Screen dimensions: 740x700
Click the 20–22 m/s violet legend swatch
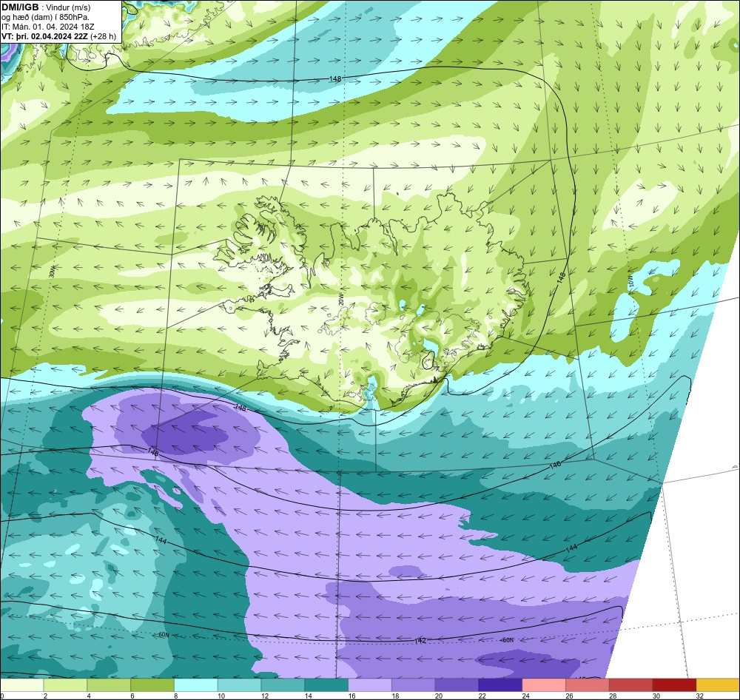click(x=457, y=685)
